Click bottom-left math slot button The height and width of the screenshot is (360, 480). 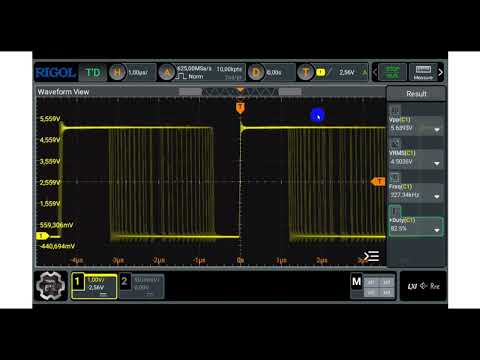[371, 292]
